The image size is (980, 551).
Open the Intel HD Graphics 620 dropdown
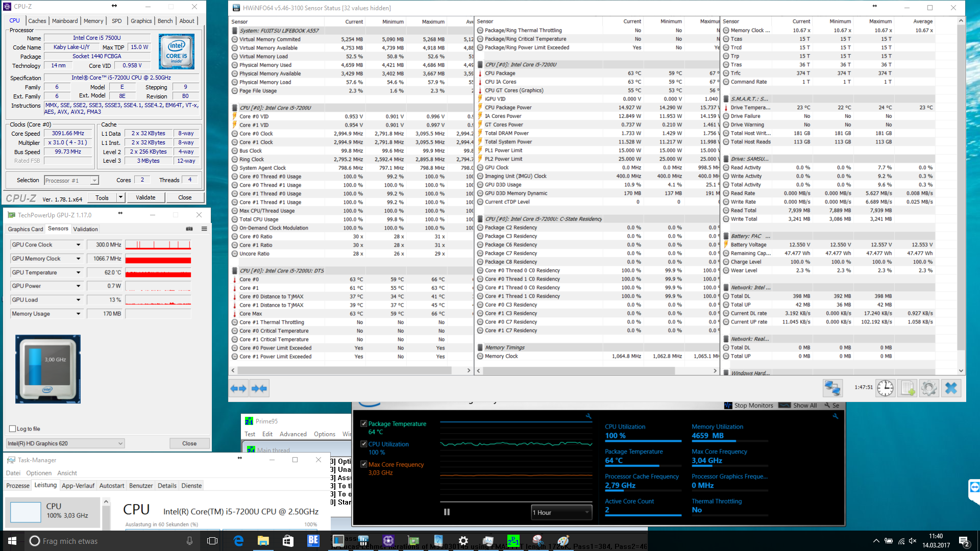click(65, 443)
